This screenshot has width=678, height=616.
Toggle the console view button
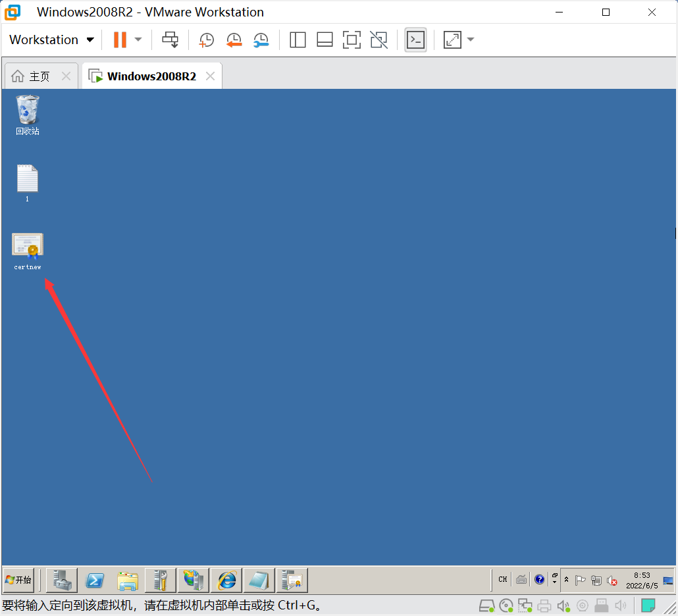coord(415,39)
